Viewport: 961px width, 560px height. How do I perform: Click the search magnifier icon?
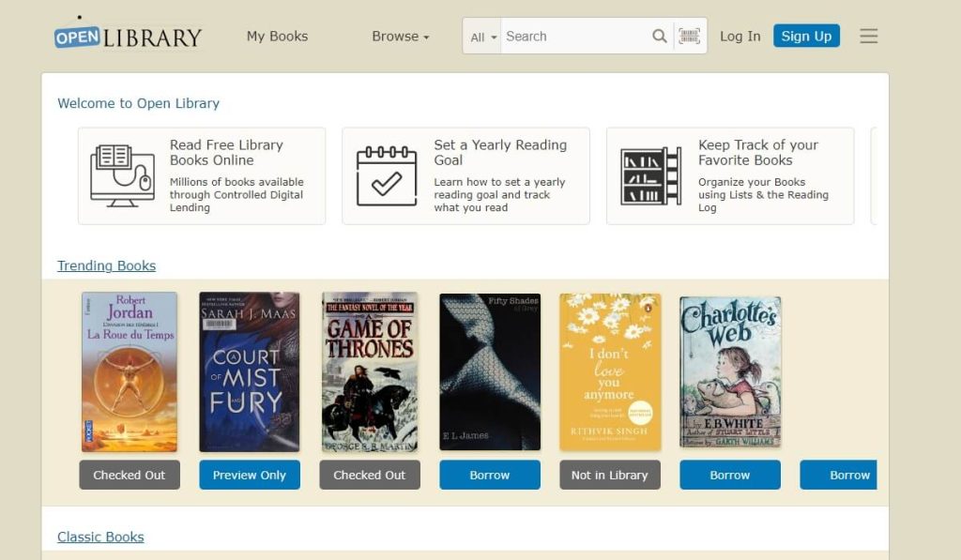(660, 36)
